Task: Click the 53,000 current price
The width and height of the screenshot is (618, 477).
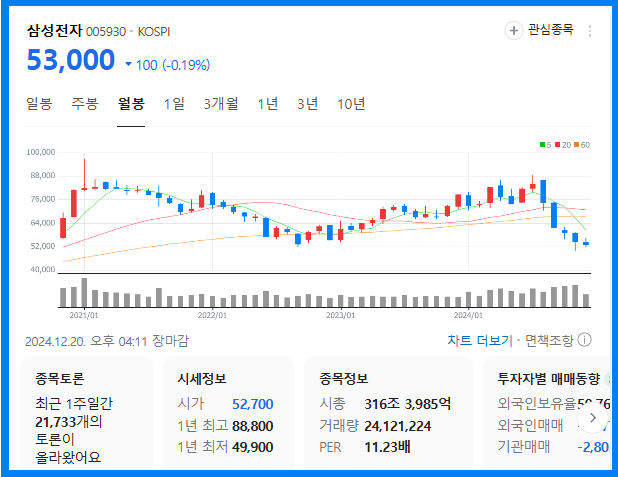Action: [71, 60]
